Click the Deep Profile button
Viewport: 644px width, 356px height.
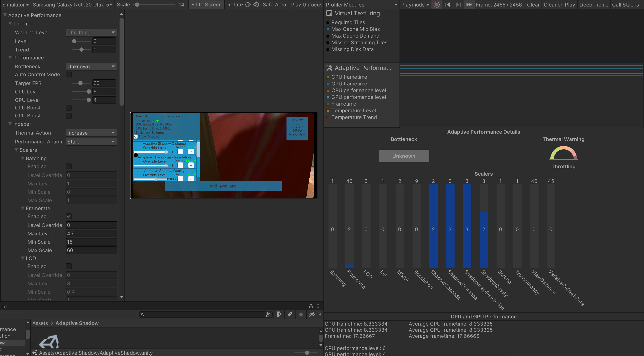pos(594,5)
